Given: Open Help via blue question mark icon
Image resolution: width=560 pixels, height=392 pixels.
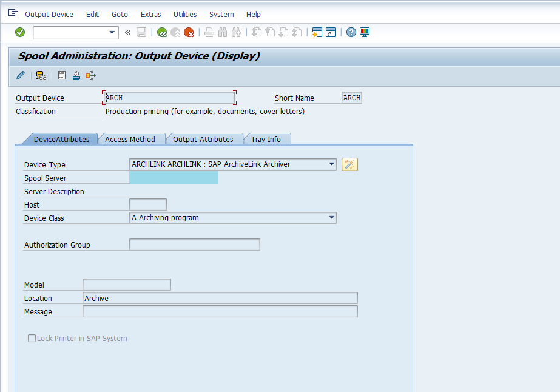Looking at the screenshot, I should (x=351, y=33).
